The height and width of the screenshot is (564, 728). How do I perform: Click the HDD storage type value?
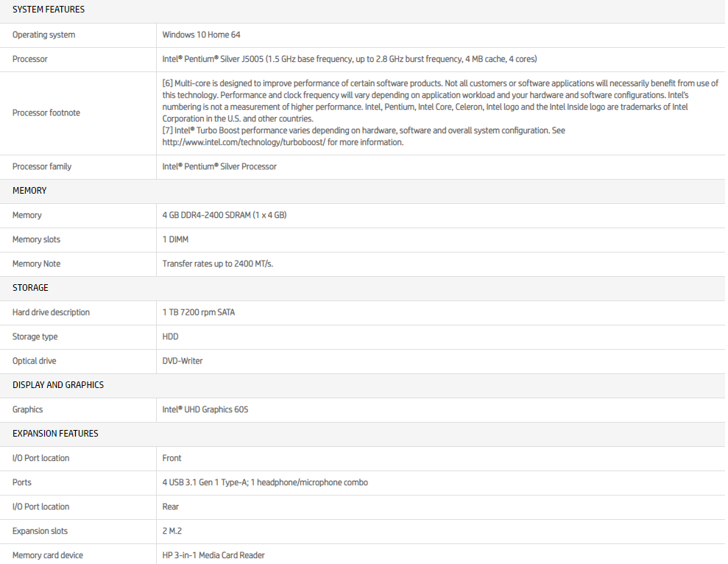click(170, 336)
